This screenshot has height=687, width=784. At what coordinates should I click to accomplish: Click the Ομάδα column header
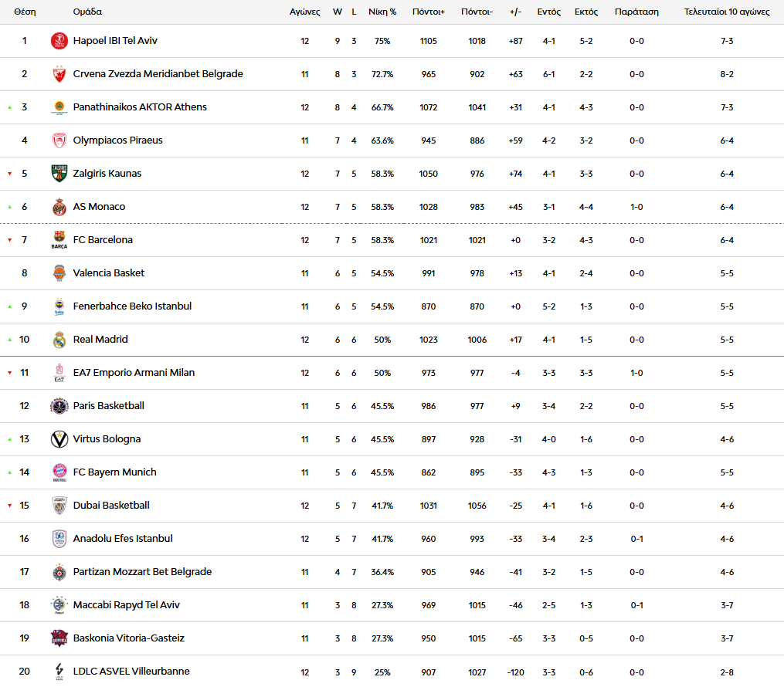pos(87,12)
